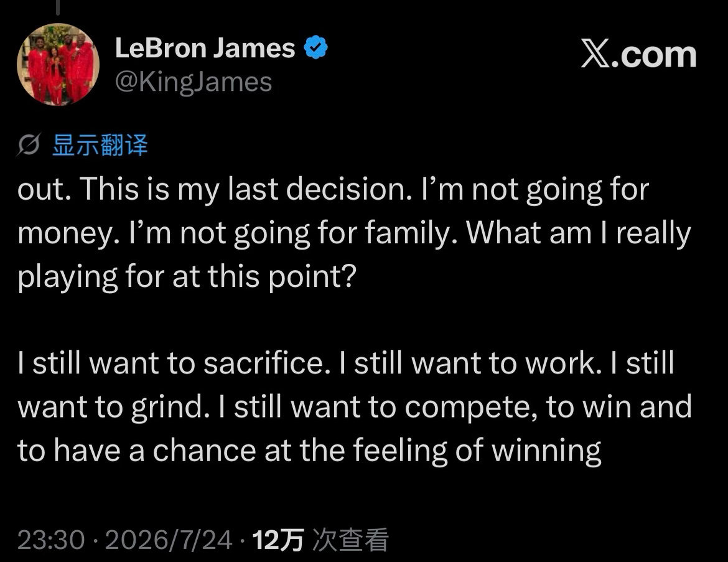Image resolution: width=728 pixels, height=562 pixels.
Task: Click the X logo in the watermark
Action: (595, 55)
